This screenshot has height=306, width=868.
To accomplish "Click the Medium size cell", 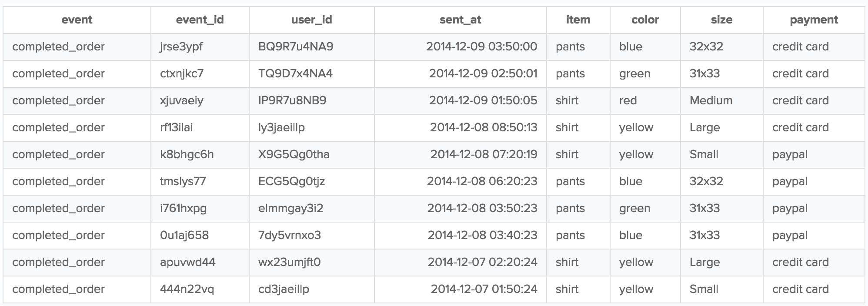I will pos(711,101).
